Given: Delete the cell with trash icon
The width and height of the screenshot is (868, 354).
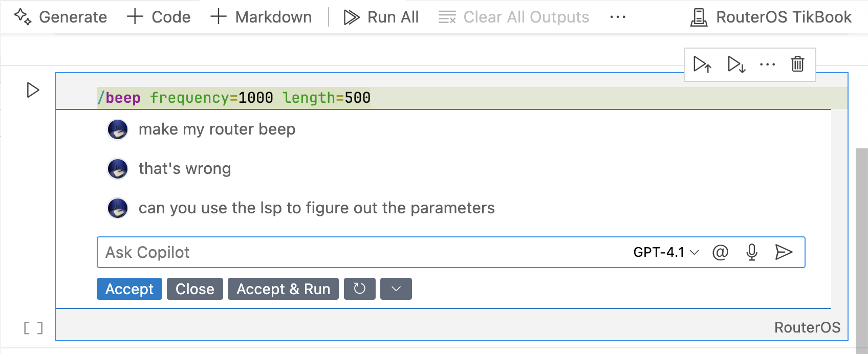Looking at the screenshot, I should tap(797, 64).
